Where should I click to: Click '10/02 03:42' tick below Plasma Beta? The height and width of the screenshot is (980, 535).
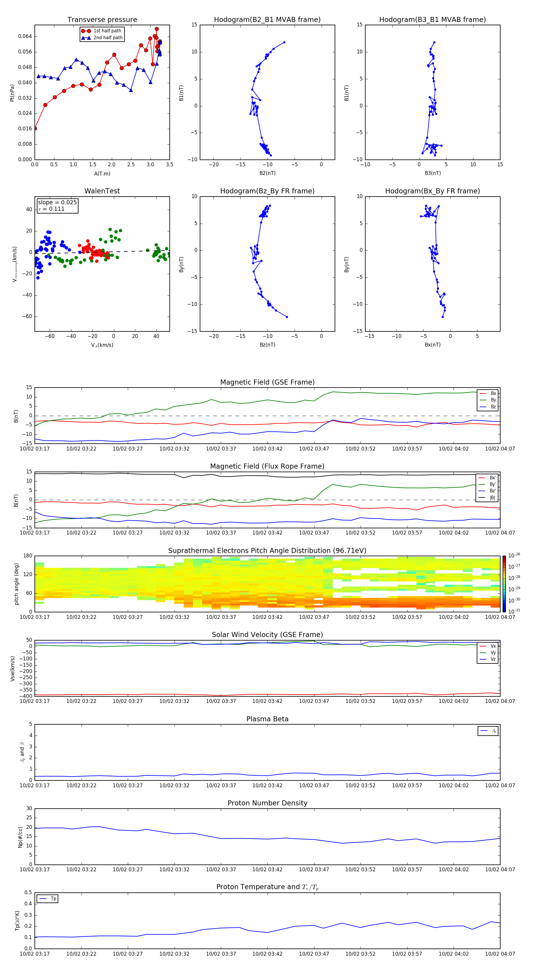(267, 785)
